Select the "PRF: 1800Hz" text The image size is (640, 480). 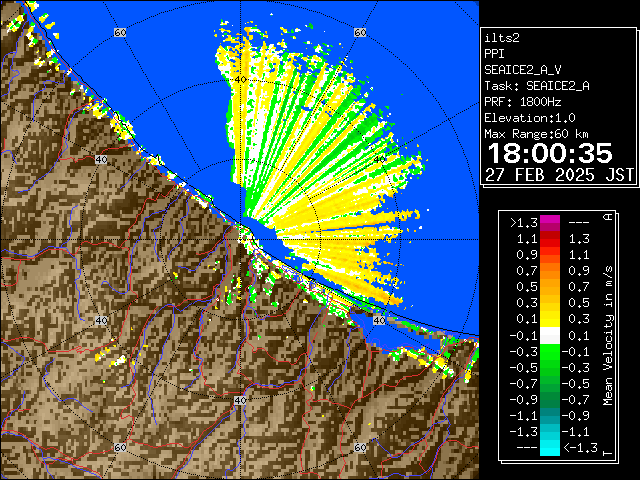click(522, 102)
